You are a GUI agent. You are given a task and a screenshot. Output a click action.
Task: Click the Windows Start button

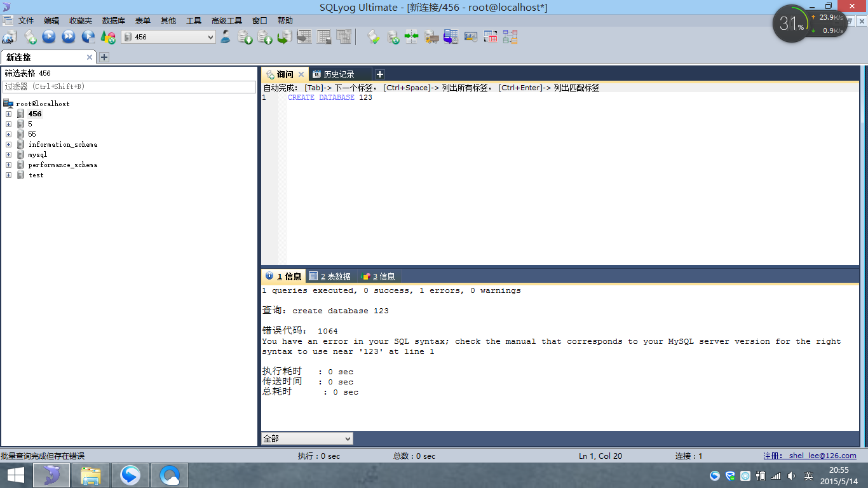15,475
